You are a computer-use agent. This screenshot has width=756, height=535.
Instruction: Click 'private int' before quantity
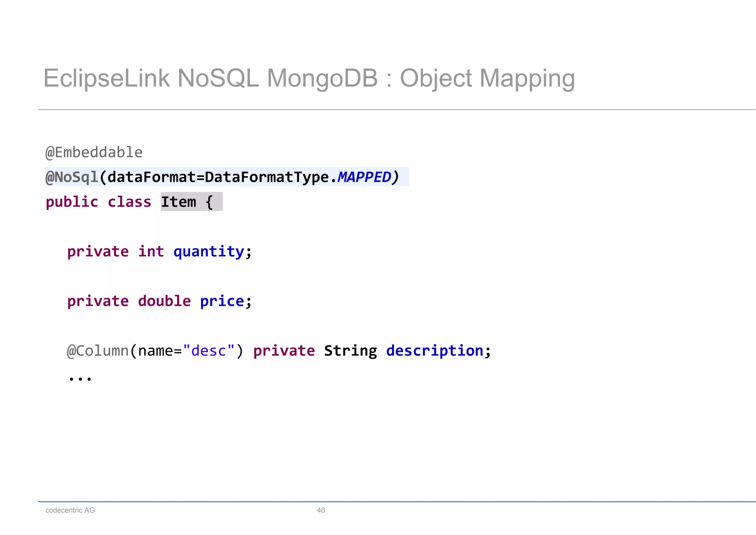pyautogui.click(x=116, y=252)
